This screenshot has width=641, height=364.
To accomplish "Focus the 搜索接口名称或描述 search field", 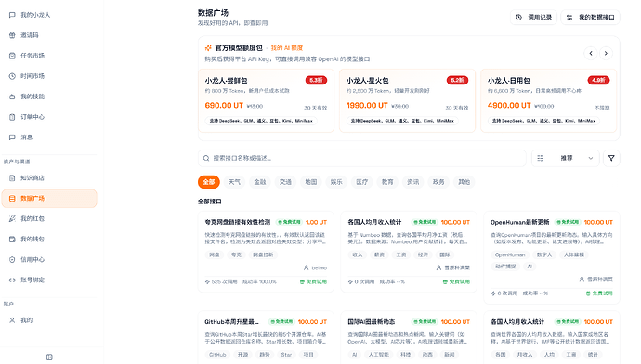I will click(361, 158).
